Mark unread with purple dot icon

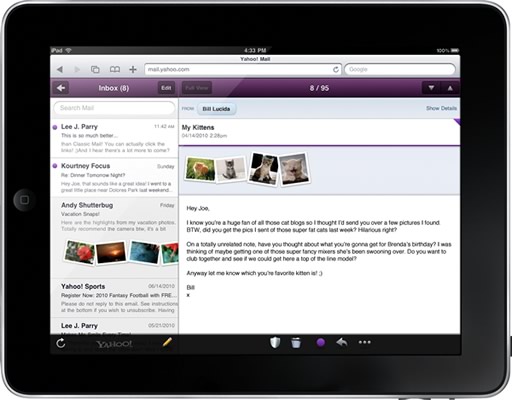click(321, 342)
